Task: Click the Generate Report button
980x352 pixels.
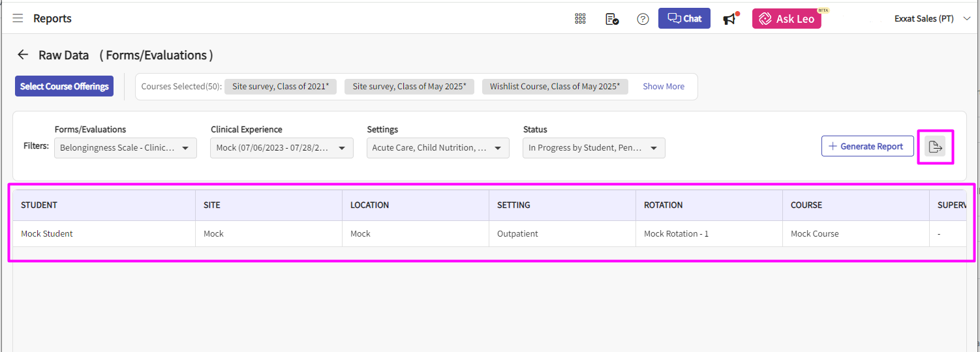Action: 867,146
